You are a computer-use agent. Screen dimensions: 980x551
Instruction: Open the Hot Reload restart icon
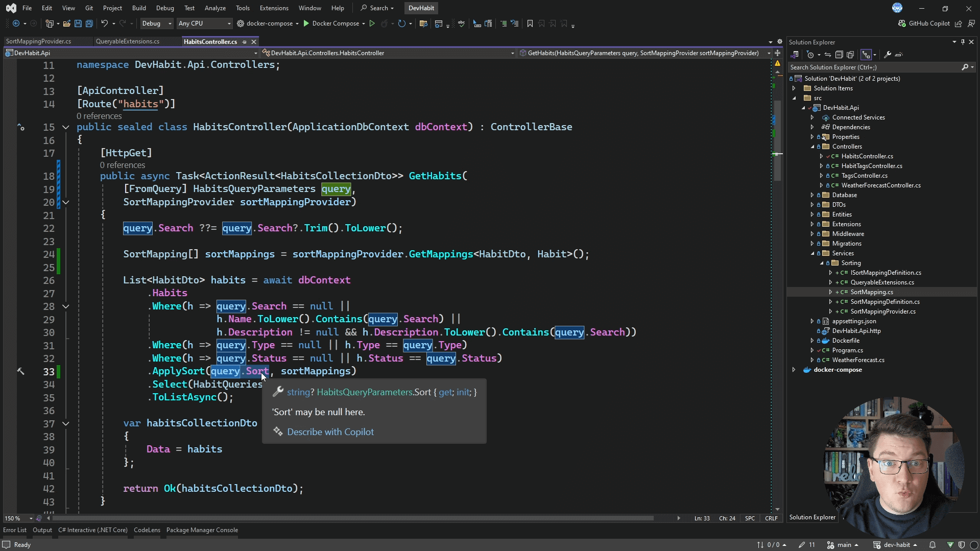point(401,23)
